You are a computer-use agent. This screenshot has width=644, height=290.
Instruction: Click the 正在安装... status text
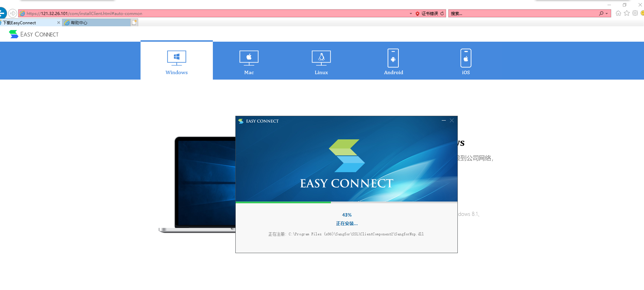pyautogui.click(x=347, y=223)
